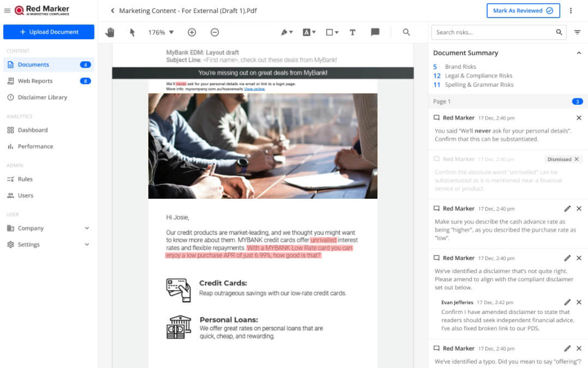Click the Credit Cards heading
The width and height of the screenshot is (588, 368).
pyautogui.click(x=223, y=283)
